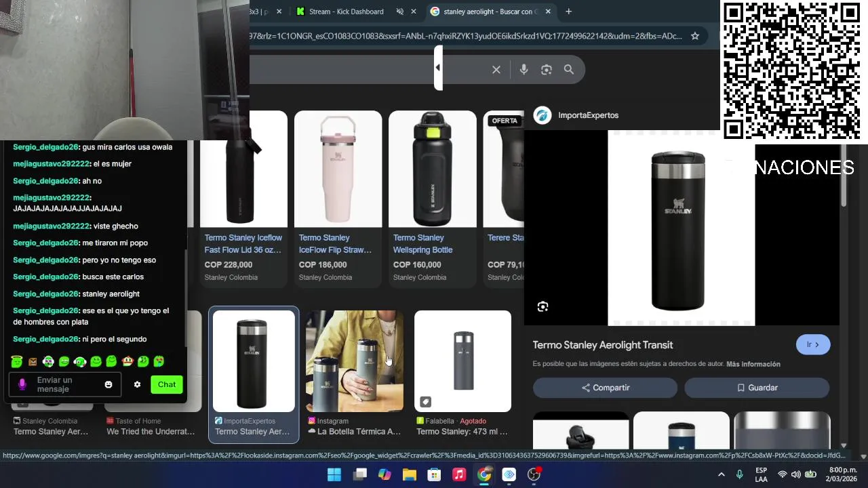Viewport: 868px width, 488px height.
Task: Select chat message 'busca este carlos'
Action: pos(113,277)
